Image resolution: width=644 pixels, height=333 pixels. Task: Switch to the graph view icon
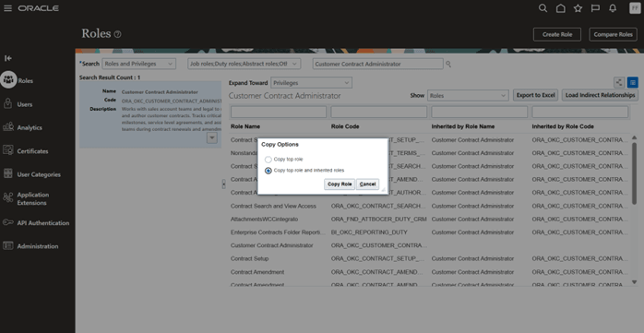[x=619, y=82]
